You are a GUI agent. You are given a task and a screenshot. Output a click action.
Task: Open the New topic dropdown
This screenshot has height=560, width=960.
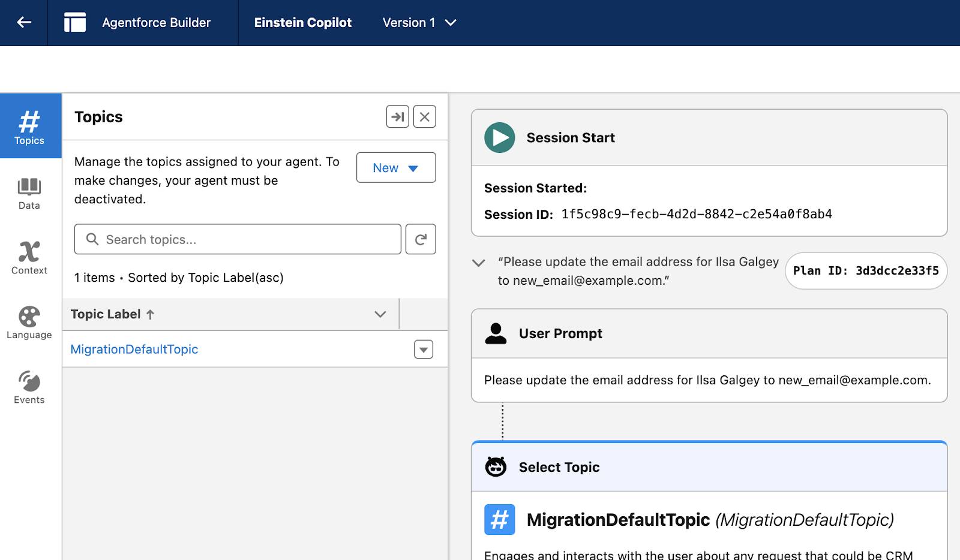tap(396, 168)
